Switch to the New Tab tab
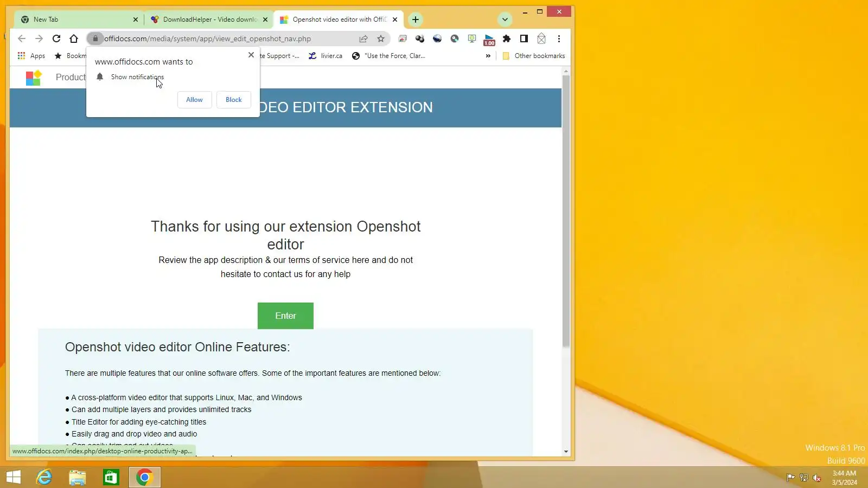The height and width of the screenshot is (488, 868). click(78, 20)
